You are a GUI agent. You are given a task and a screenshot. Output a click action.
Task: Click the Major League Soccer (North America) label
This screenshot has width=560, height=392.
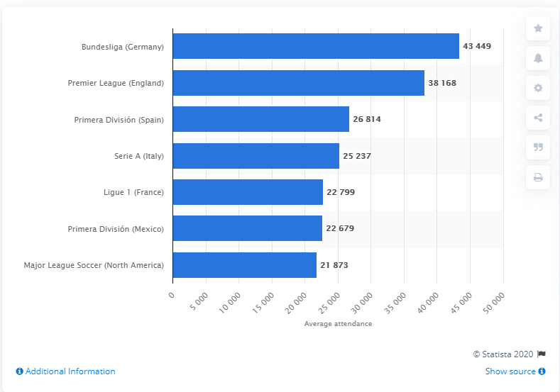click(94, 265)
